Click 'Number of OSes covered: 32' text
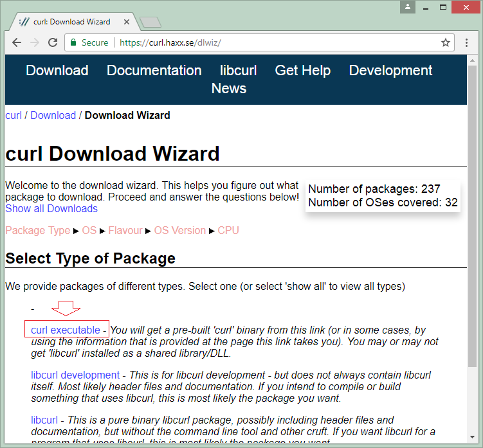The height and width of the screenshot is (448, 483). 383,202
